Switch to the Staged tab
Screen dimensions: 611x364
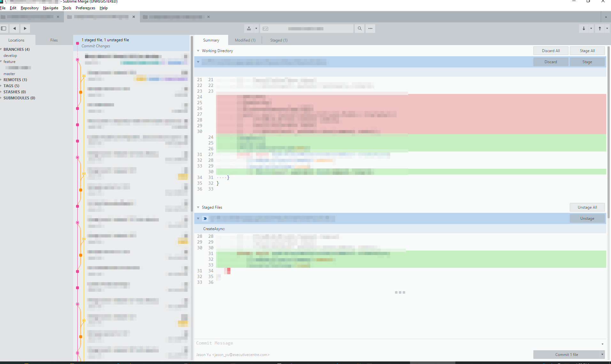[278, 40]
